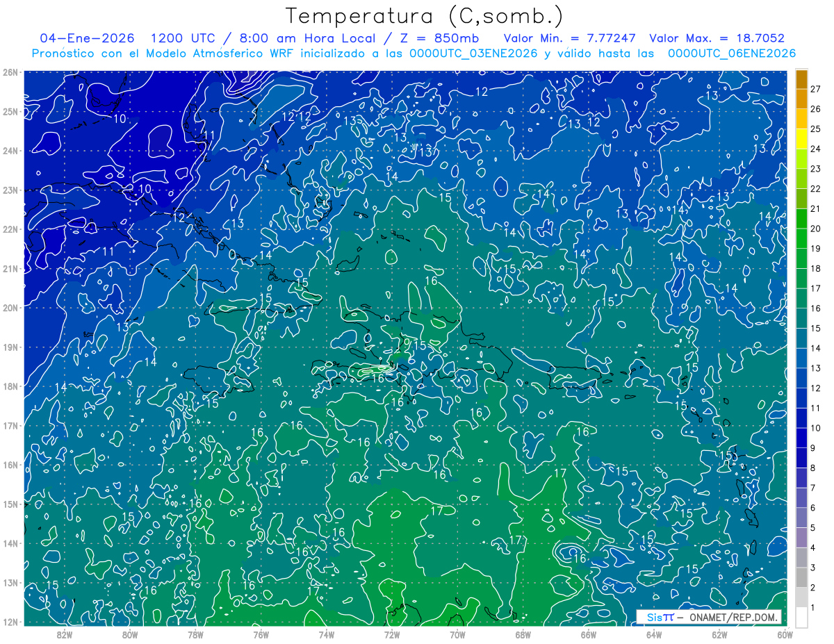
Task: Click the '20' value on the color scale
Action: pyautogui.click(x=816, y=229)
